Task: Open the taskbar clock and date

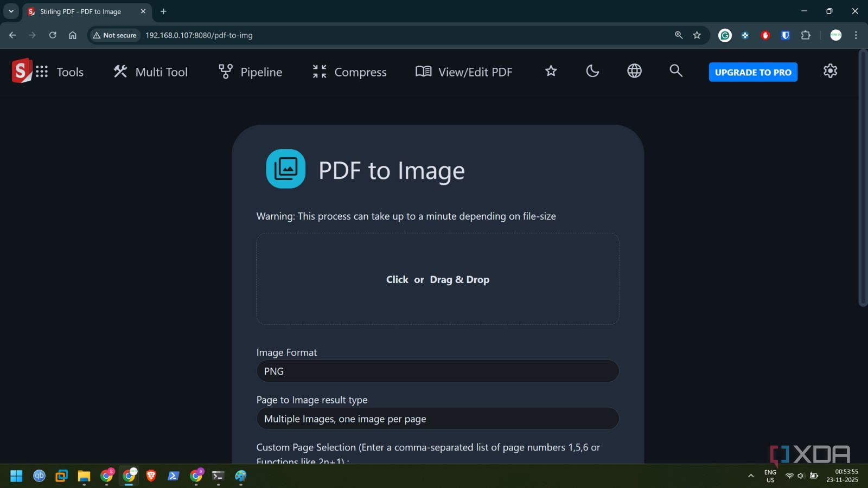Action: 842,476
